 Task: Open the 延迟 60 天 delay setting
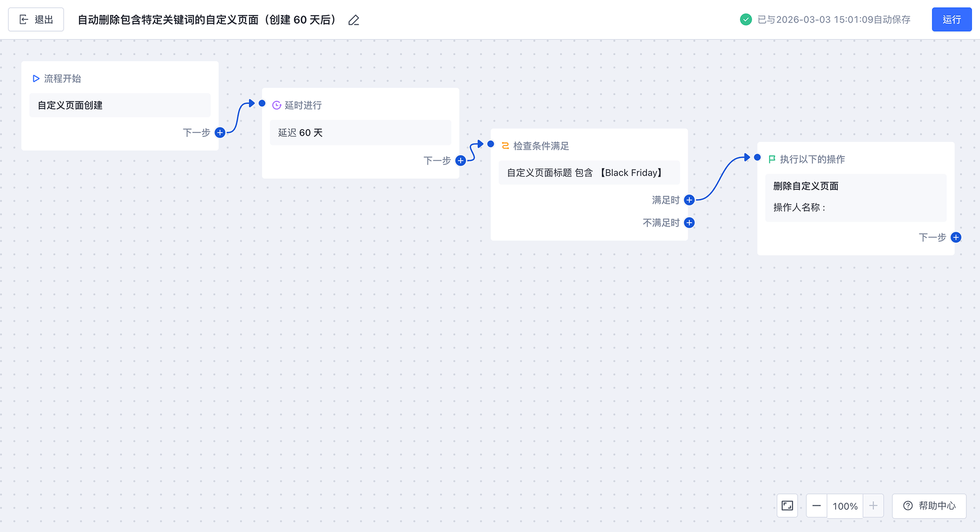tap(360, 133)
